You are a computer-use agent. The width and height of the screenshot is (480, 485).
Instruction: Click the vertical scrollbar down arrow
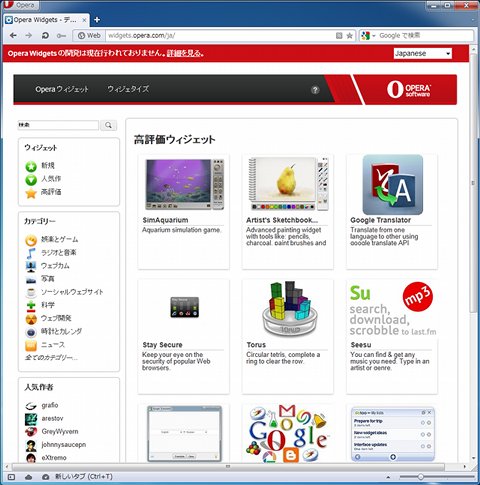(x=473, y=458)
